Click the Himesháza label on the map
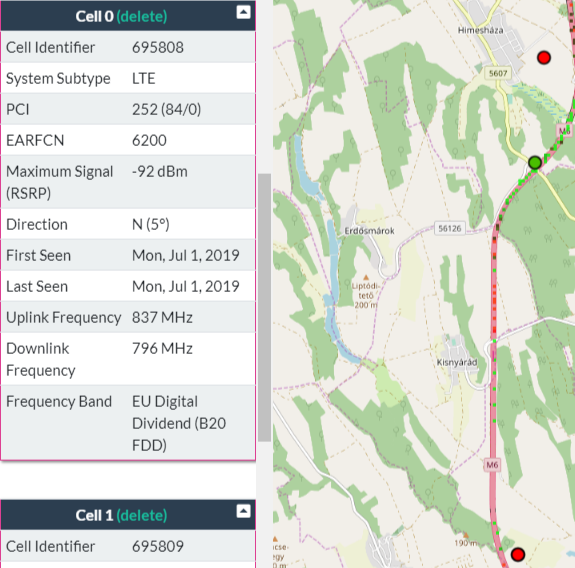The height and width of the screenshot is (568, 575). 480,30
